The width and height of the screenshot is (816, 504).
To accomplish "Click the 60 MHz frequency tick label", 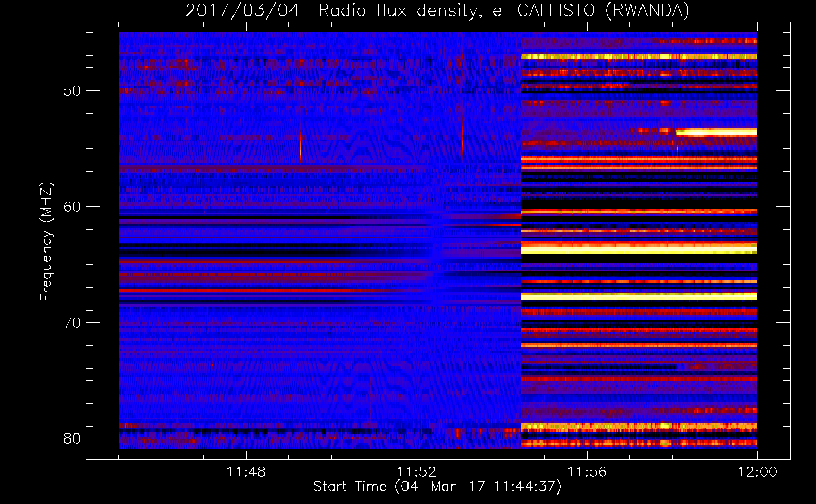I will [x=72, y=207].
